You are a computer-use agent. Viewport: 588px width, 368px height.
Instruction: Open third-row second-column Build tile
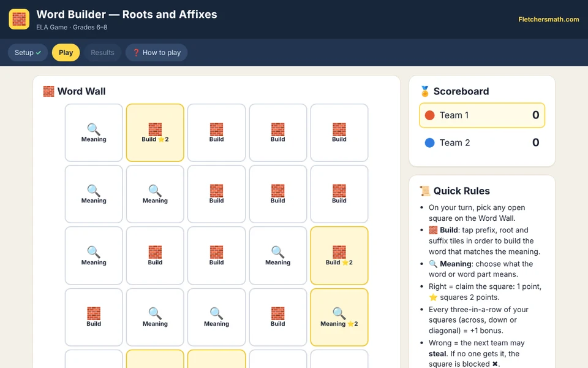click(x=155, y=256)
